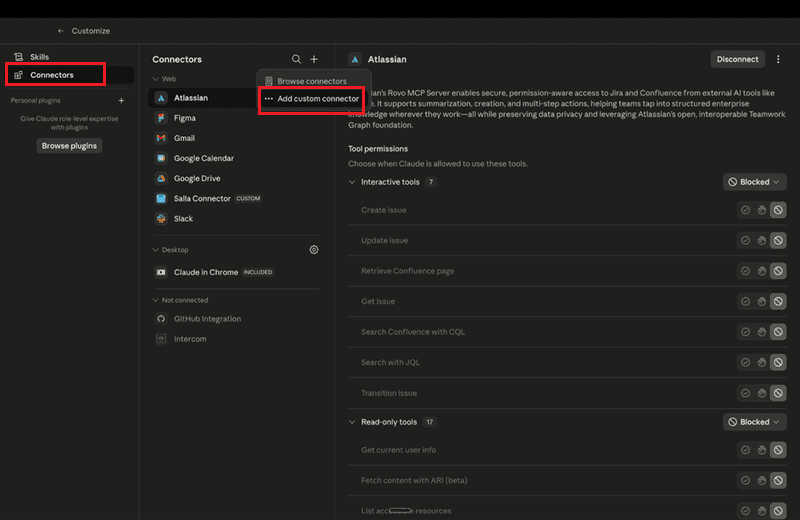This screenshot has width=800, height=520.
Task: Click the Atlassian logo in the detail header
Action: coord(355,59)
